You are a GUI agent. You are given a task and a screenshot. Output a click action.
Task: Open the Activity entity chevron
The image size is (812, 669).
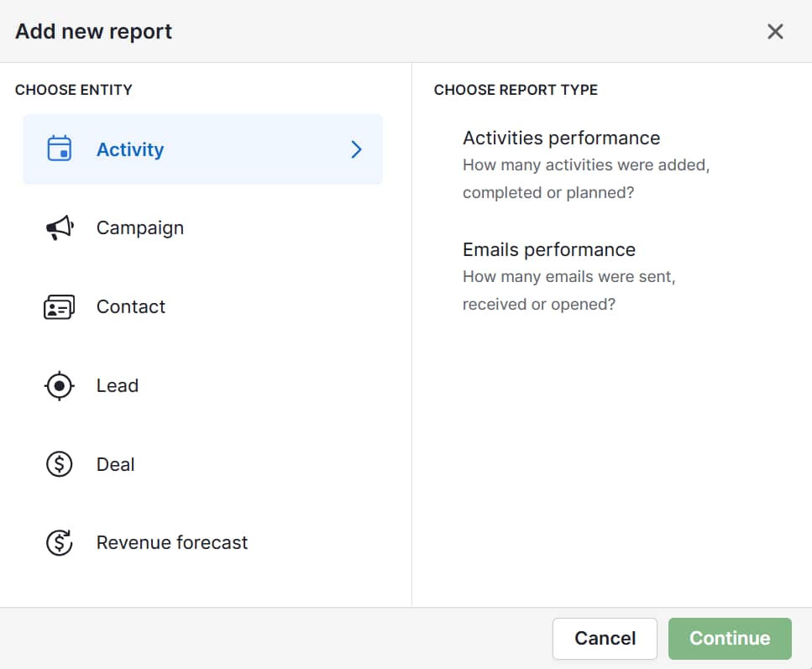356,149
